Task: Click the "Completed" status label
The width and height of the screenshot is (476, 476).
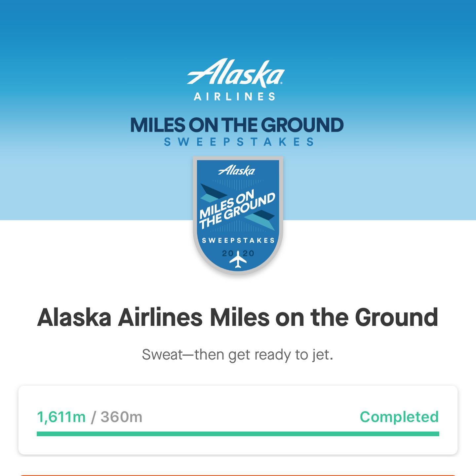Action: tap(399, 417)
